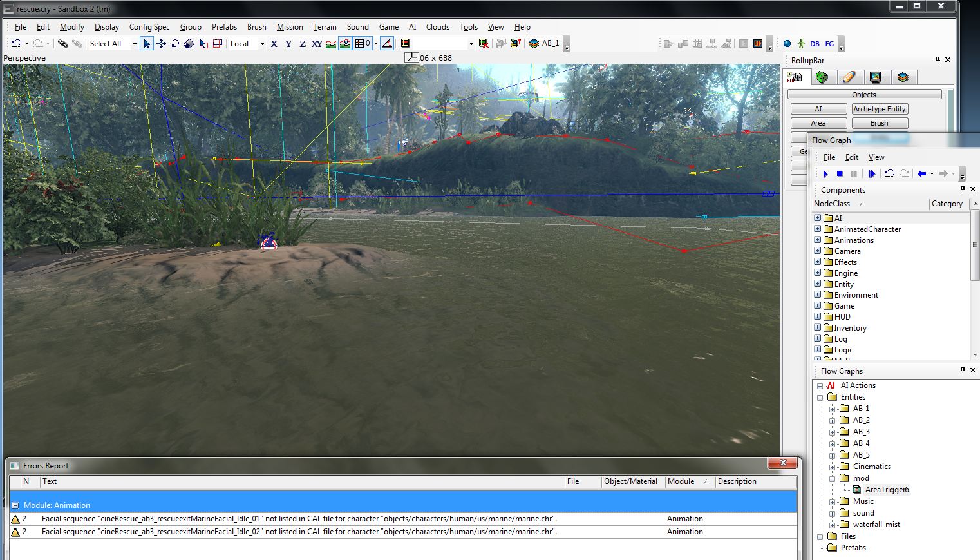The width and height of the screenshot is (980, 560).
Task: Pin the Components panel
Action: [x=963, y=189]
